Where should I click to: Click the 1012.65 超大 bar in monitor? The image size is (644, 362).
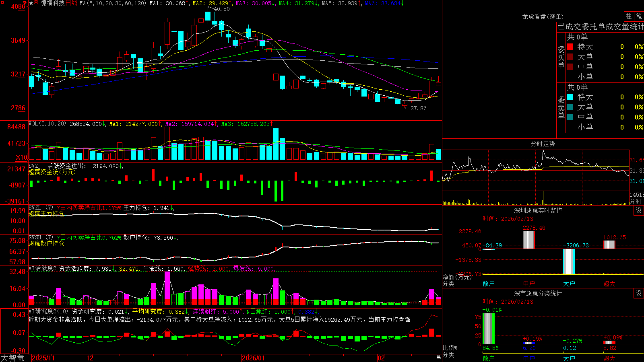pyautogui.click(x=609, y=245)
